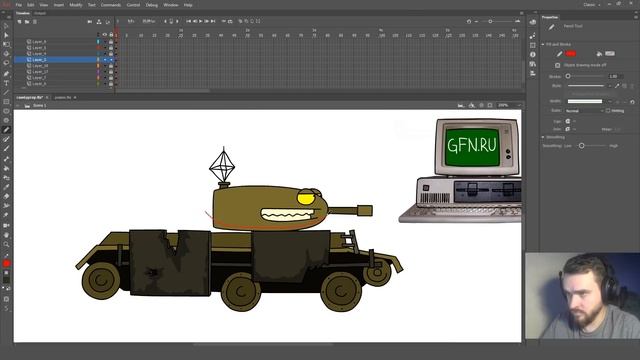Image resolution: width=640 pixels, height=360 pixels.
Task: Click the Center Stage icon above the canvas
Action: pos(482,105)
